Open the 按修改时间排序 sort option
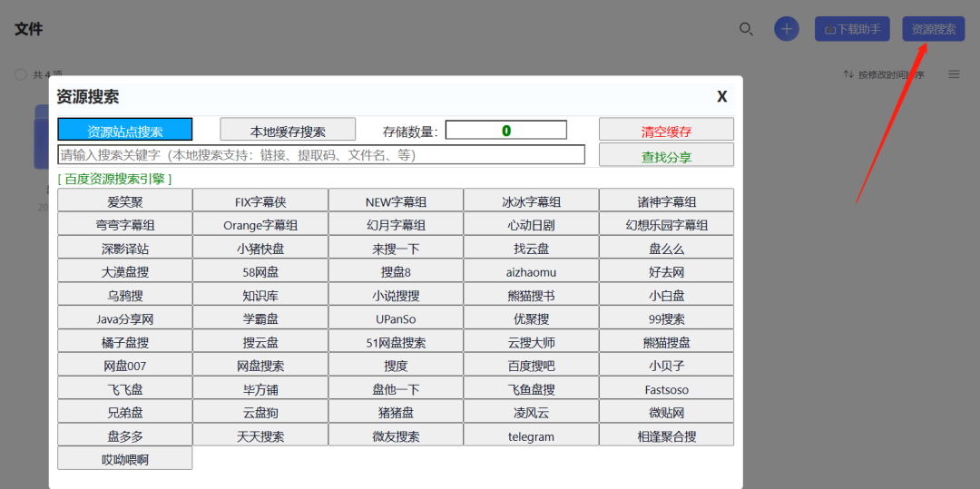This screenshot has width=980, height=489. (x=884, y=74)
